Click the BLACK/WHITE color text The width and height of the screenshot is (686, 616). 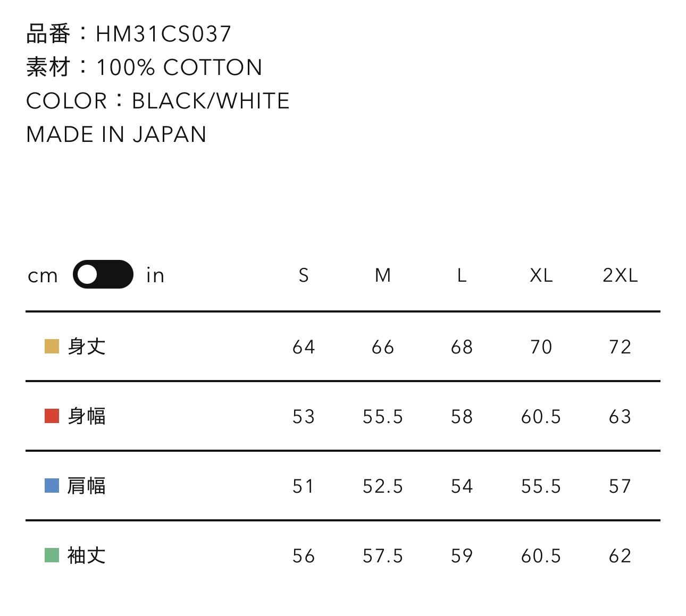(x=211, y=101)
